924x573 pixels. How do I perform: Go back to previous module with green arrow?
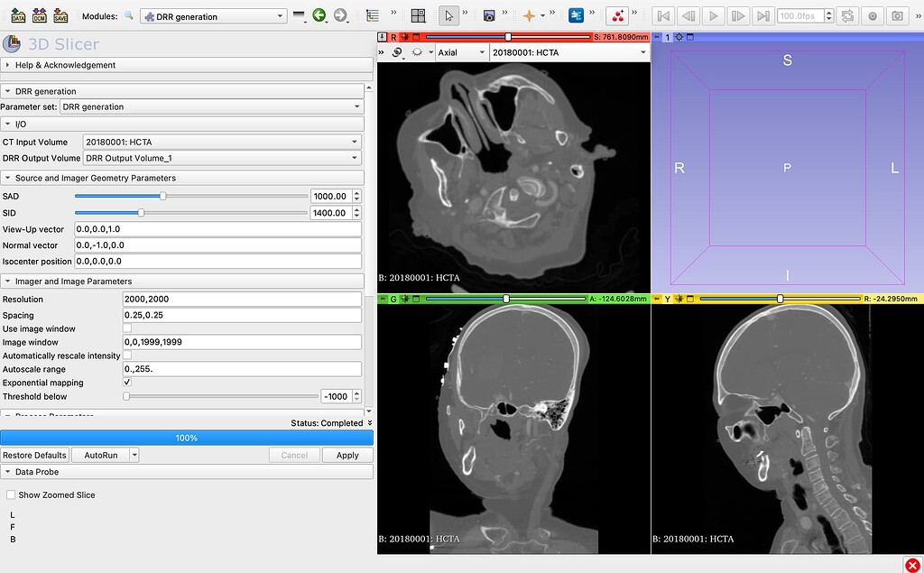point(318,15)
